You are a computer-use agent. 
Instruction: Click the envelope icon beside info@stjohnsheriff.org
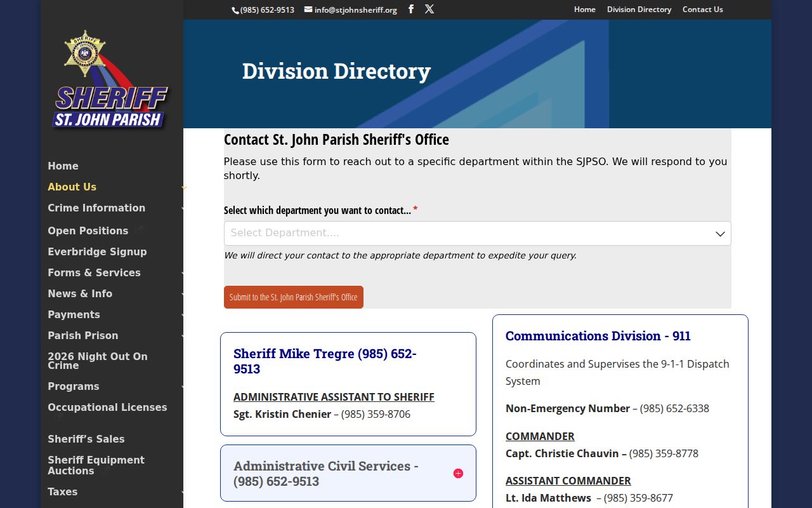[x=308, y=10]
